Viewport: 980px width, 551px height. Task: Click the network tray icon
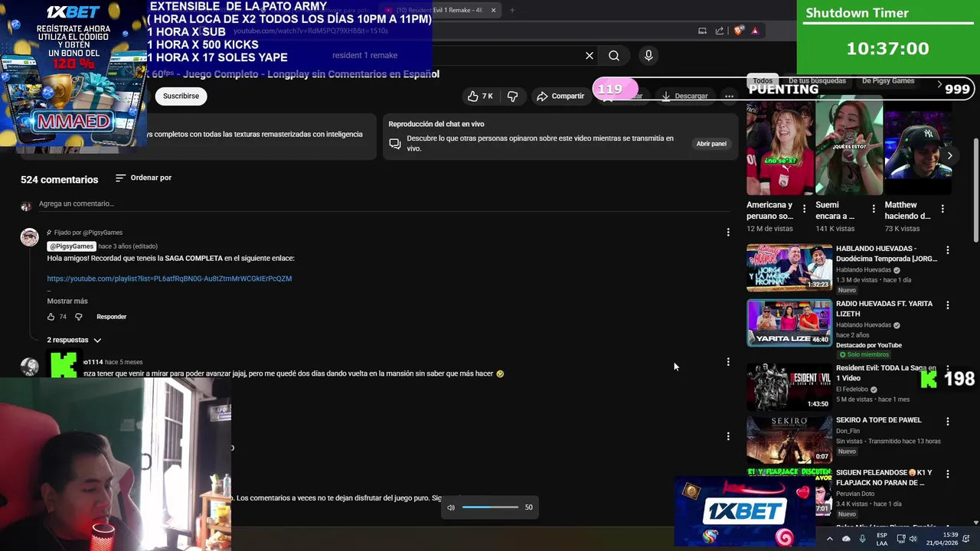click(900, 539)
